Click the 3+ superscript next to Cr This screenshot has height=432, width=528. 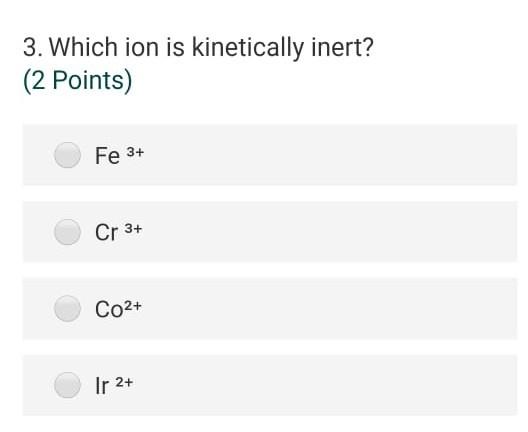(x=133, y=229)
